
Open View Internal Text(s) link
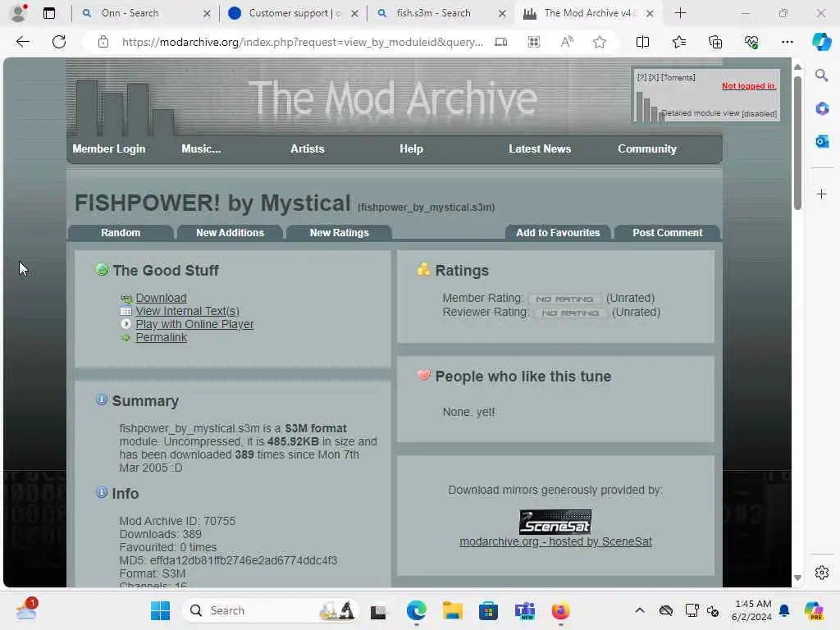188,311
